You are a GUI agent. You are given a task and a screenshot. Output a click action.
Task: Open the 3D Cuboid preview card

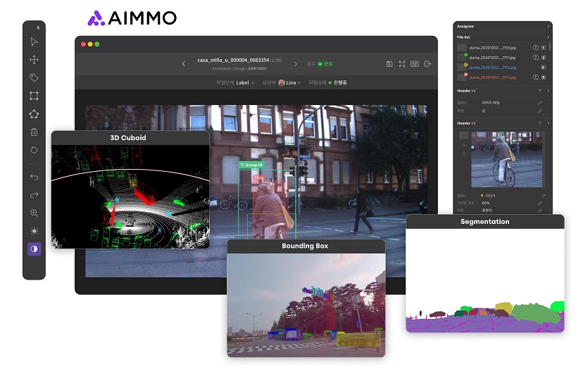pos(130,189)
